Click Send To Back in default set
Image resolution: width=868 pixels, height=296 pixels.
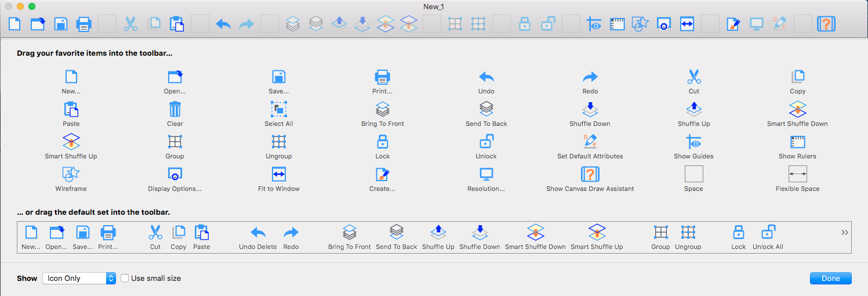coord(397,237)
